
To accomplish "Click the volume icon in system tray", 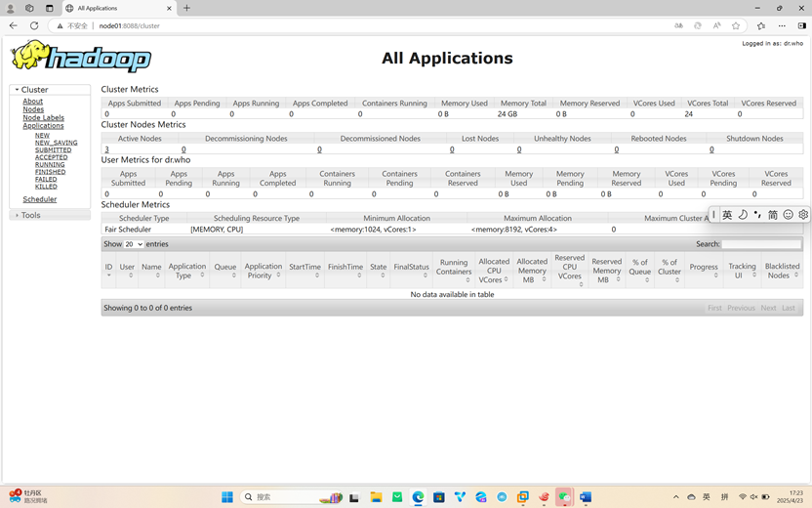I will click(754, 496).
